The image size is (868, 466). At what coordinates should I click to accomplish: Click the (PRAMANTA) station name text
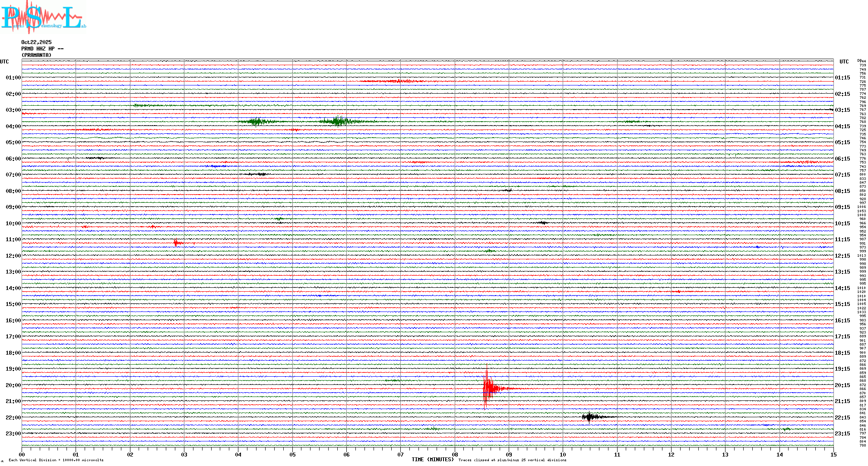pos(36,55)
